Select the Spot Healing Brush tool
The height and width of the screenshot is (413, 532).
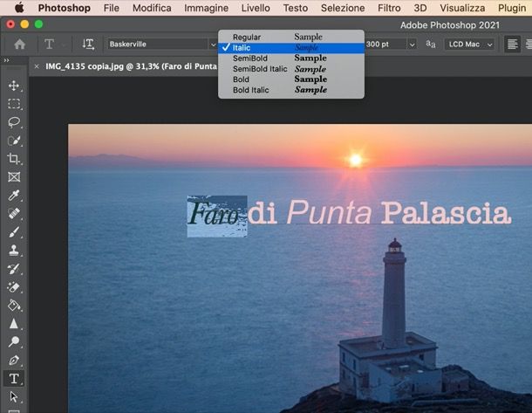coord(14,214)
